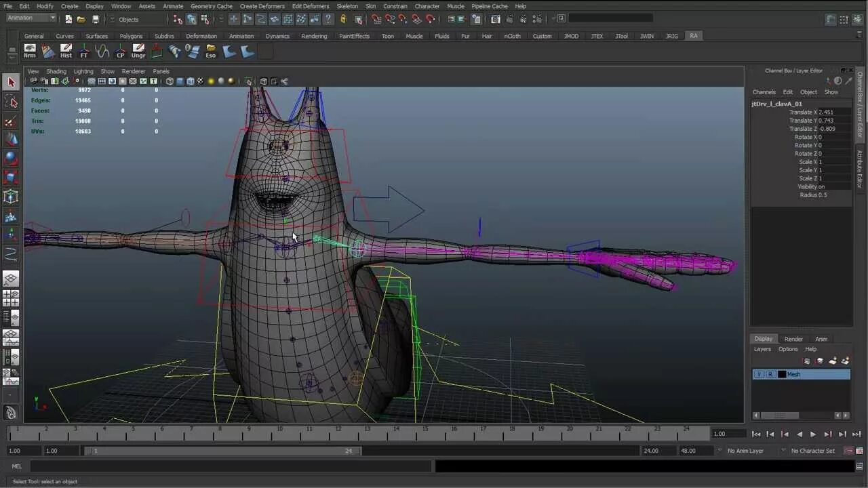Go to start of playback range
This screenshot has width=868, height=488.
(x=756, y=434)
